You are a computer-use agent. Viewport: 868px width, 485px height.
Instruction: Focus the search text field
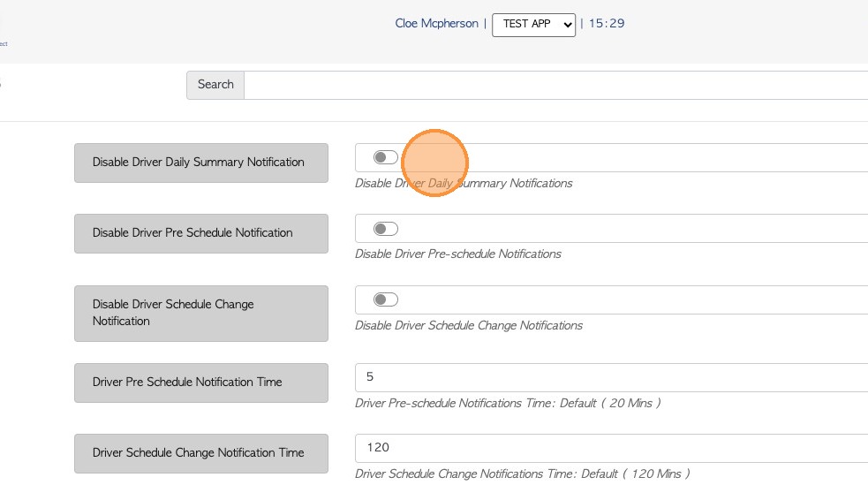(555, 85)
